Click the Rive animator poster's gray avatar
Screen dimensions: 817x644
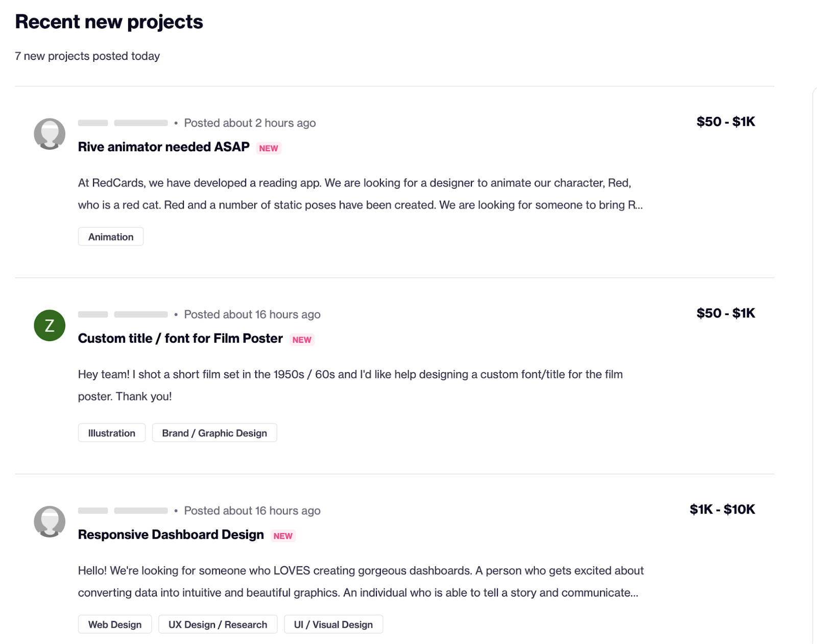50,134
